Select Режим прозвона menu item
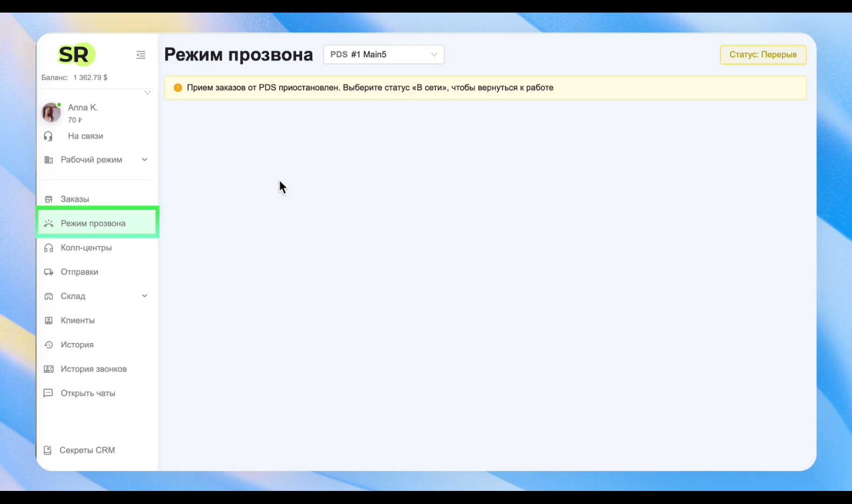The image size is (852, 504). [x=97, y=223]
